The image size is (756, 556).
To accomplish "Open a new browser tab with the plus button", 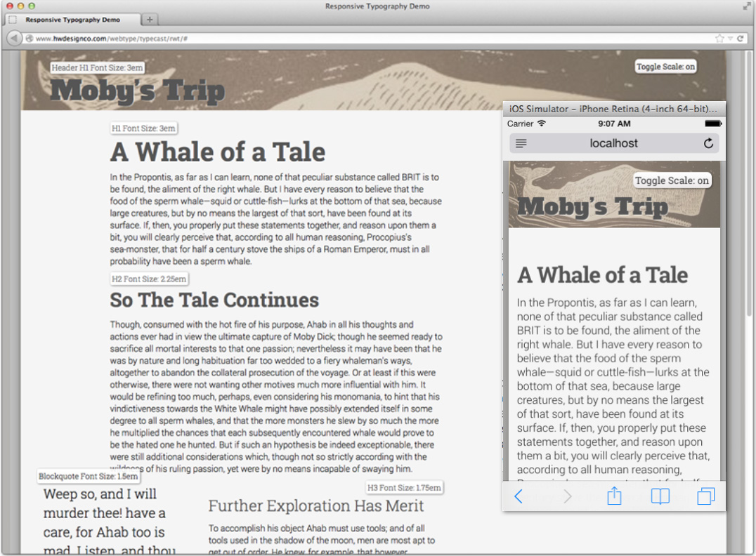I will (150, 19).
